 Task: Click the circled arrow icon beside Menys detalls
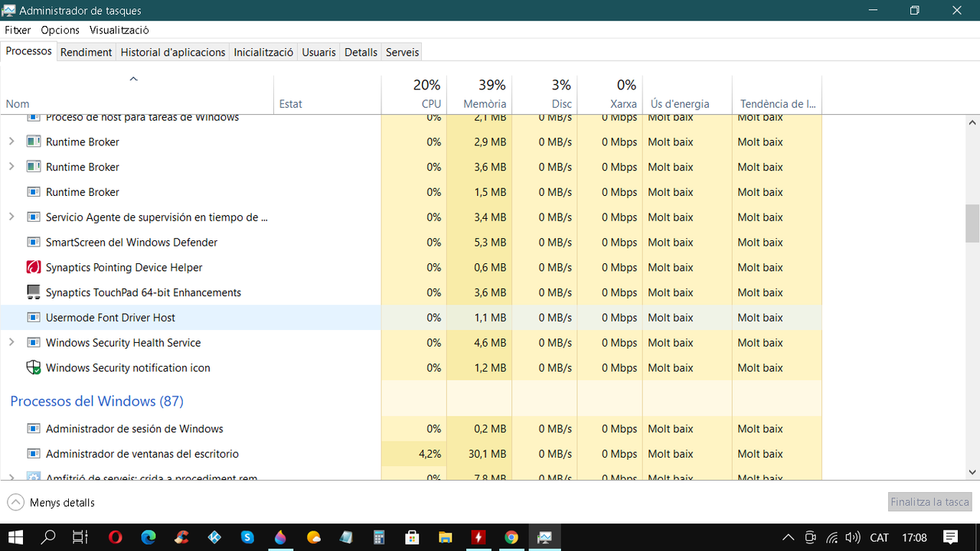pos(15,503)
